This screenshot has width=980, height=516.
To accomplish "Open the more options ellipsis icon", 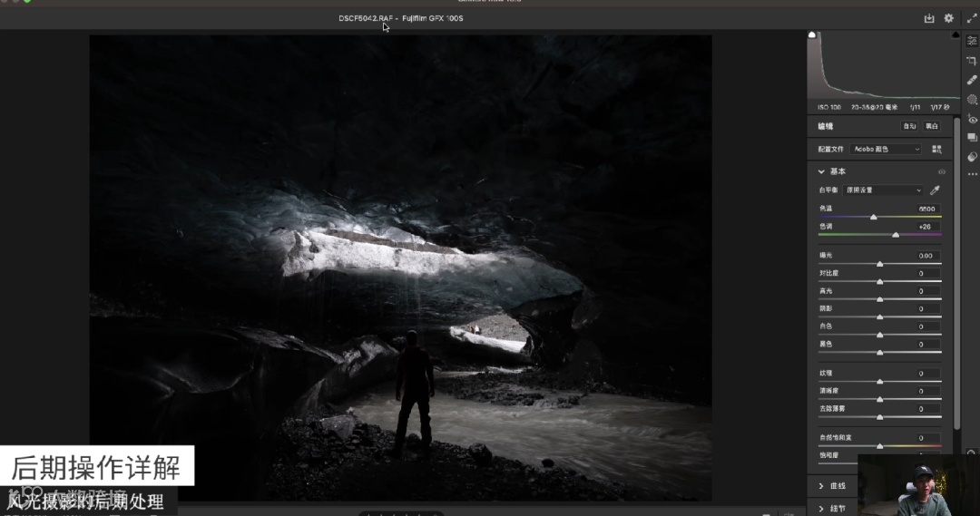I will pyautogui.click(x=972, y=174).
